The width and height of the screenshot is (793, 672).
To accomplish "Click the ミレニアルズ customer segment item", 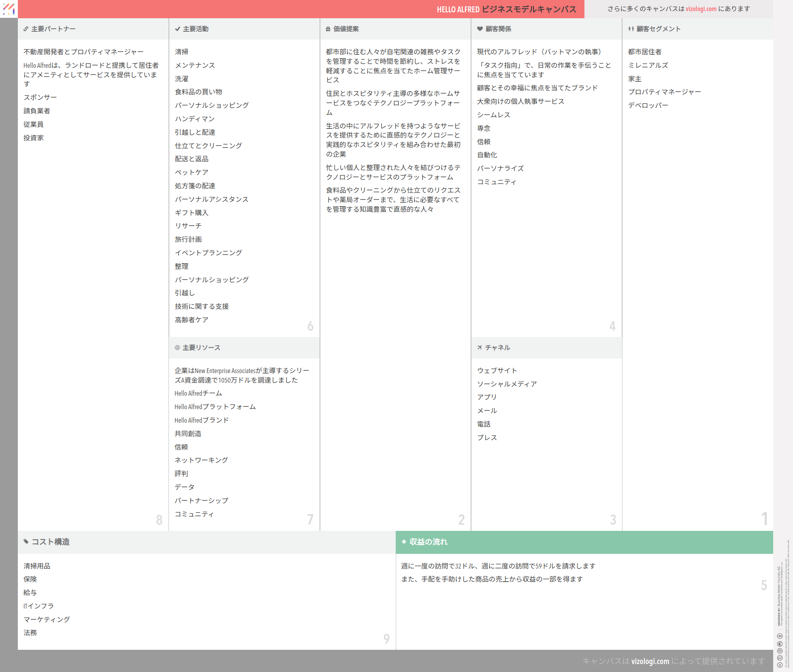I will tap(648, 65).
